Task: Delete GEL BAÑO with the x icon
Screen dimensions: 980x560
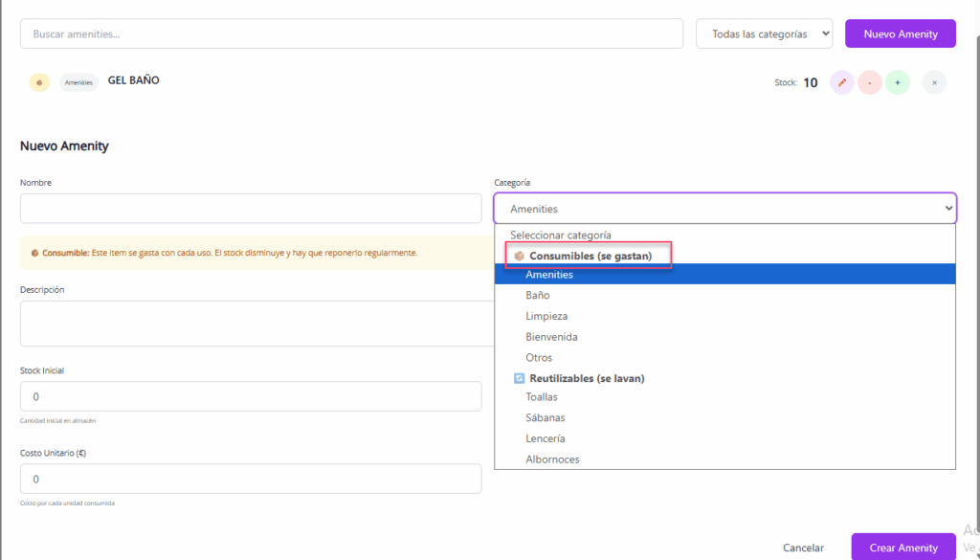Action: click(x=934, y=82)
